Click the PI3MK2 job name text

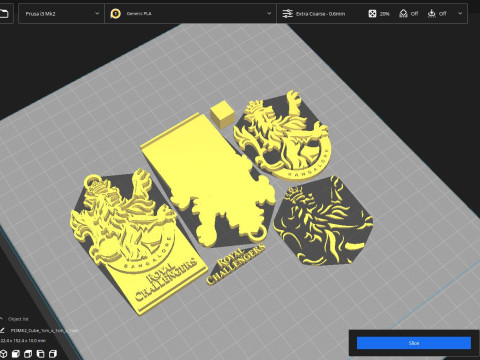pos(44,331)
